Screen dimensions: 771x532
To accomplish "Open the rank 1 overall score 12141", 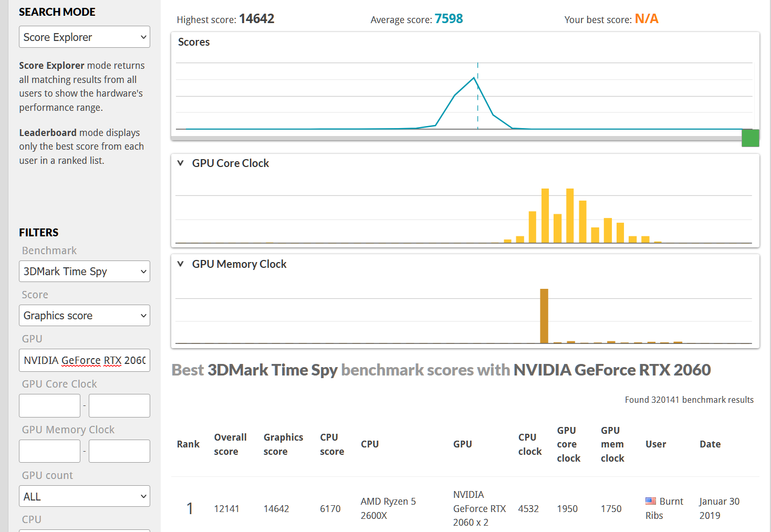I will [226, 508].
